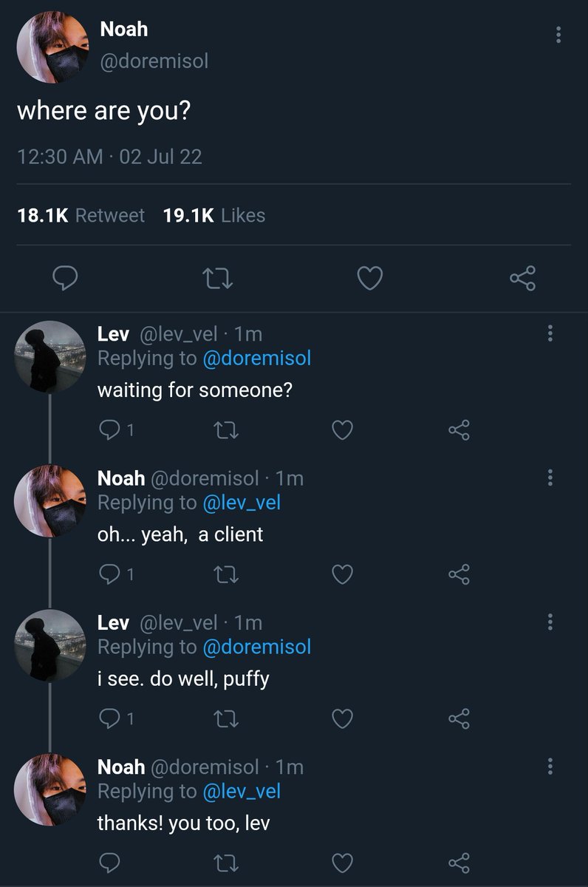Reply to 'waiting for someone?' tweet
588x887 pixels.
point(109,430)
